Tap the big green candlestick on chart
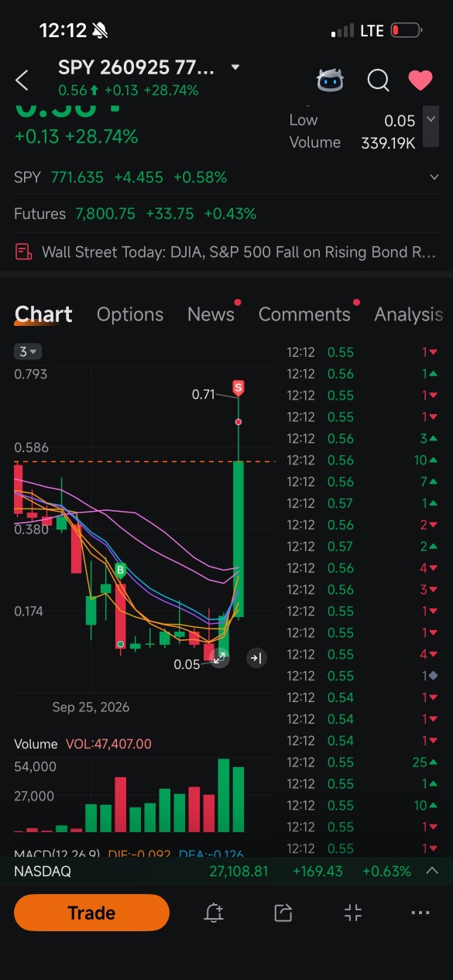Viewport: 453px width, 980px height. (239, 540)
